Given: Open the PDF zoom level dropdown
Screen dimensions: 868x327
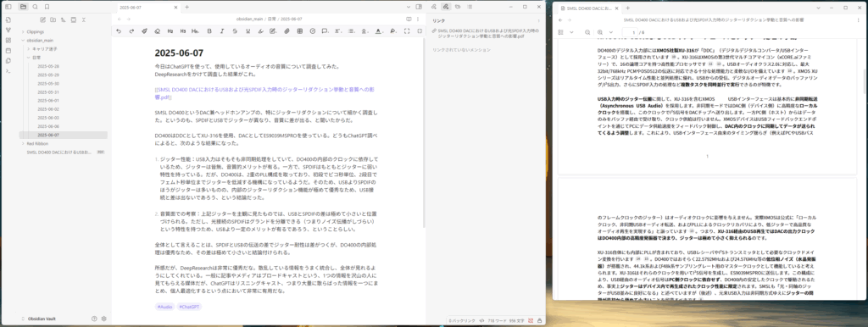Looking at the screenshot, I should 612,33.
